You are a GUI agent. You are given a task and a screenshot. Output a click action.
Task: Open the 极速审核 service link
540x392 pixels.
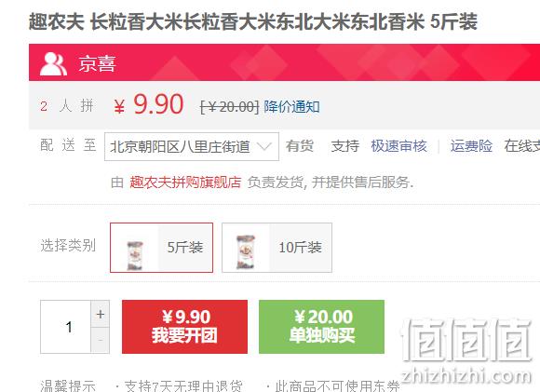pyautogui.click(x=398, y=146)
